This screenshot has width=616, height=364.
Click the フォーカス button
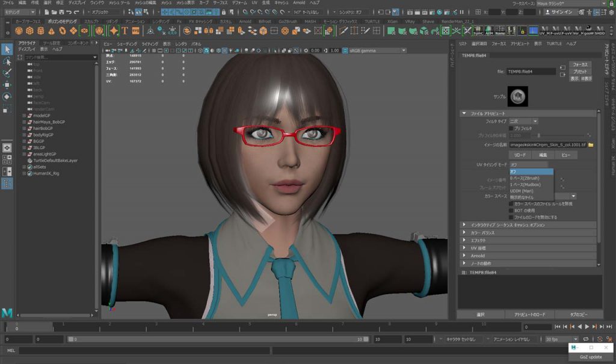coord(579,64)
